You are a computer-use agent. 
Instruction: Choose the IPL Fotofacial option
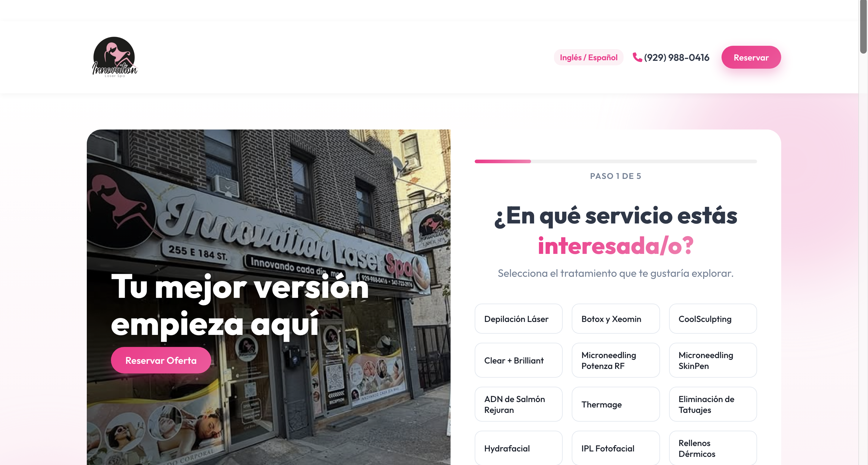616,448
